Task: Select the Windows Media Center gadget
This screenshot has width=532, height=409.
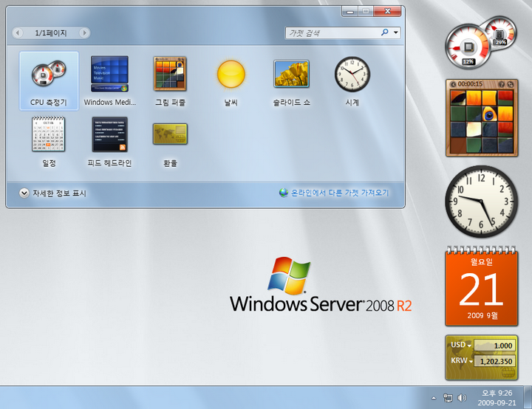Action: tap(109, 74)
